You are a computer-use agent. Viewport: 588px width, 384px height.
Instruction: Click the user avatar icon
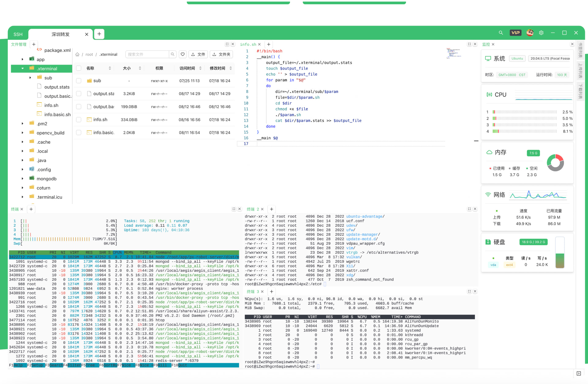530,33
